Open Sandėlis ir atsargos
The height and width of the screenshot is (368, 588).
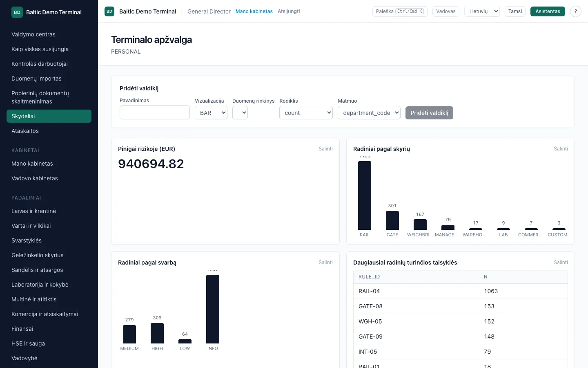coord(49,270)
